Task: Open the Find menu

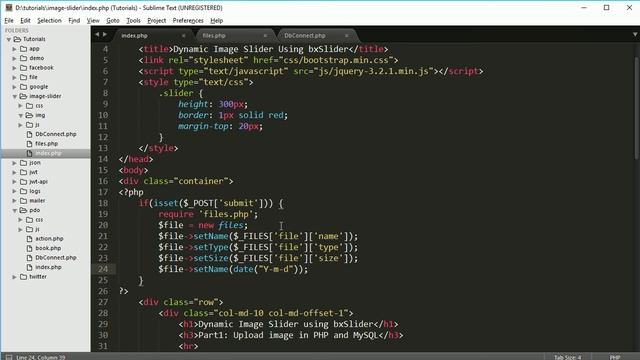Action: tap(74, 20)
